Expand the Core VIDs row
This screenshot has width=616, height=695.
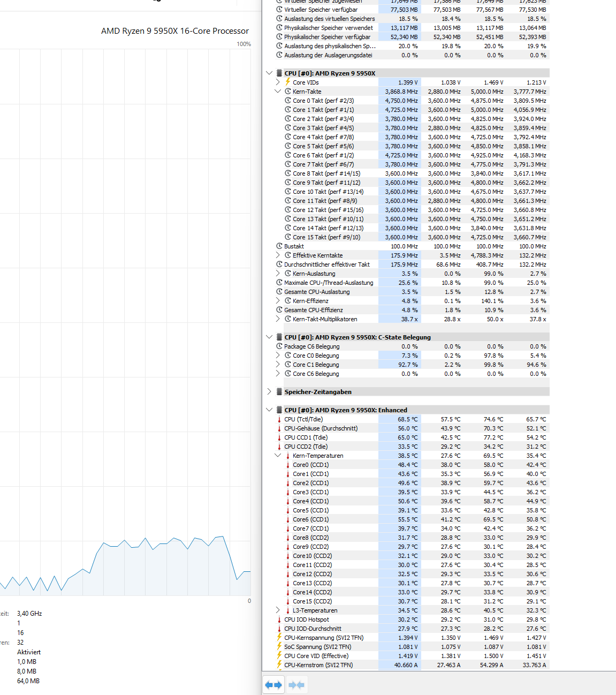click(277, 82)
